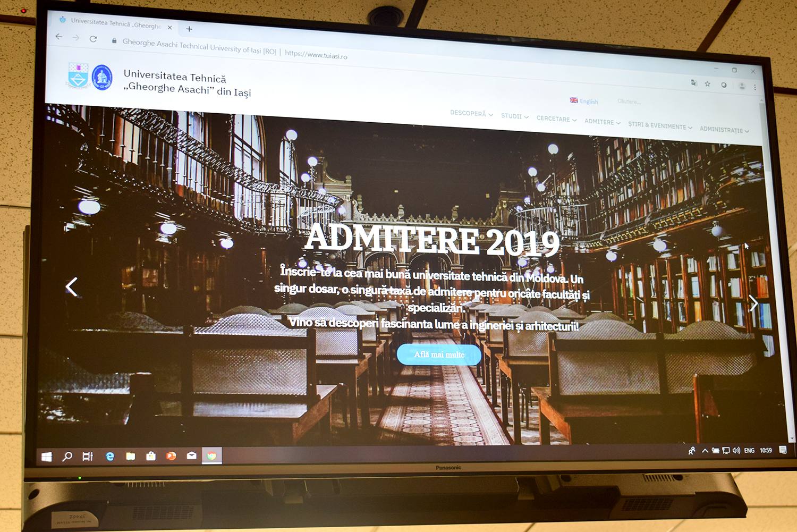Screen dimensions: 797x532
Task: Click the address bar showing tuiasi.ro URL
Action: (316, 54)
